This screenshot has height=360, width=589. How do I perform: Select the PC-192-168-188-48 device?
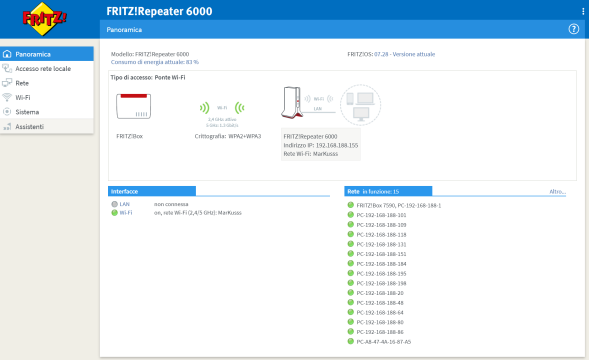(x=380, y=303)
